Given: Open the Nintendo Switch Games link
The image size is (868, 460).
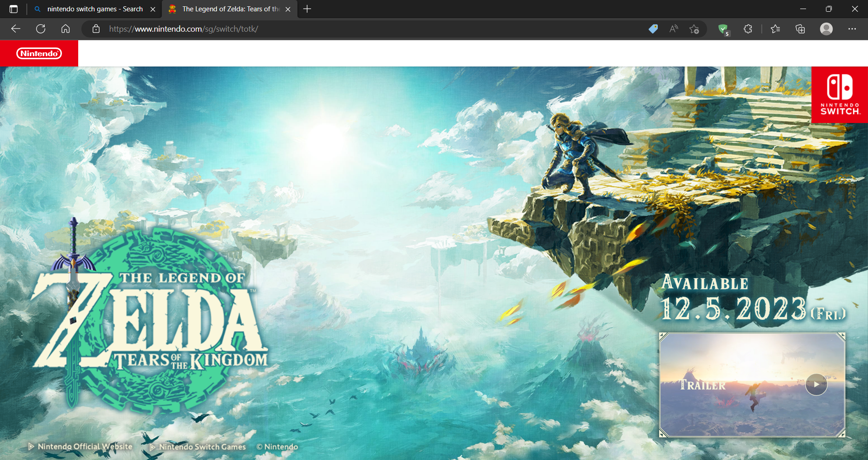Looking at the screenshot, I should 202,447.
